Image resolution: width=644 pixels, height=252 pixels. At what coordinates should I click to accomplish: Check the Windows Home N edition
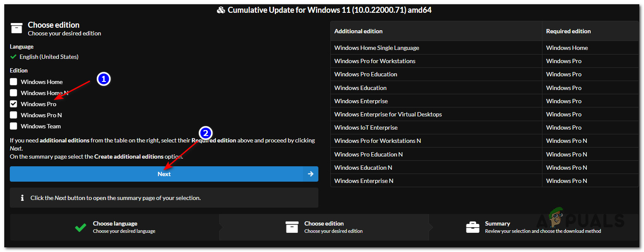[13, 93]
